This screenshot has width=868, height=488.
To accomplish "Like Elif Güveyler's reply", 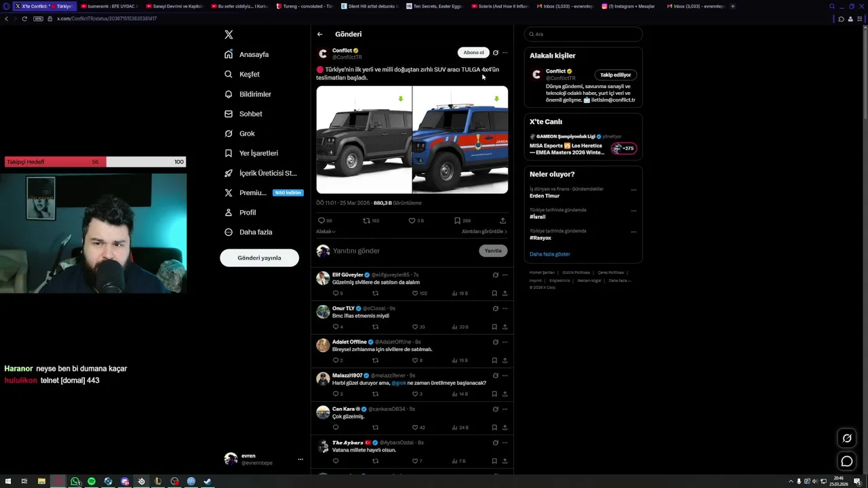I will point(415,293).
